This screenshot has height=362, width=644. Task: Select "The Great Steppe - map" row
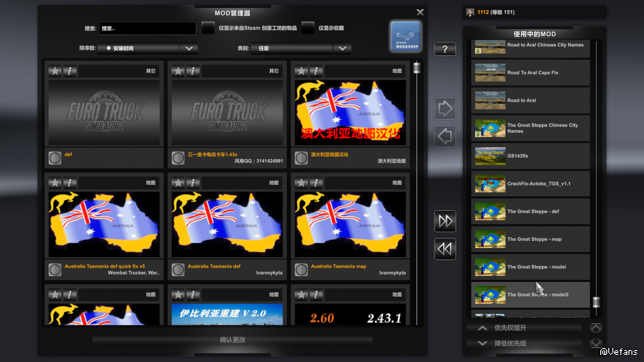tap(530, 239)
